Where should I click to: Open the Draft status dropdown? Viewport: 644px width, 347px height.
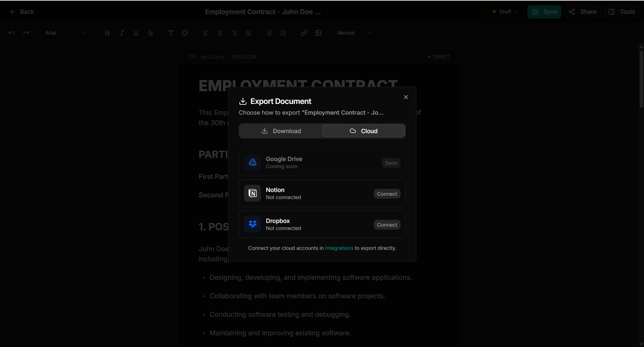[506, 12]
